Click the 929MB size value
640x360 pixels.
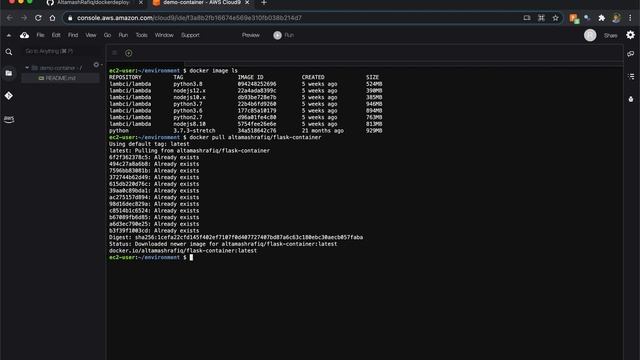pyautogui.click(x=374, y=131)
